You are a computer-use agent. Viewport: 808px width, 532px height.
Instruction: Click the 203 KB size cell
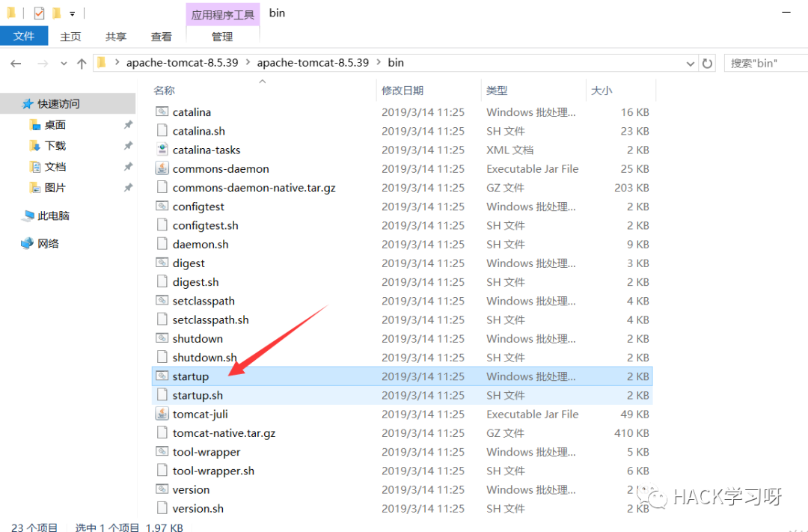click(631, 188)
